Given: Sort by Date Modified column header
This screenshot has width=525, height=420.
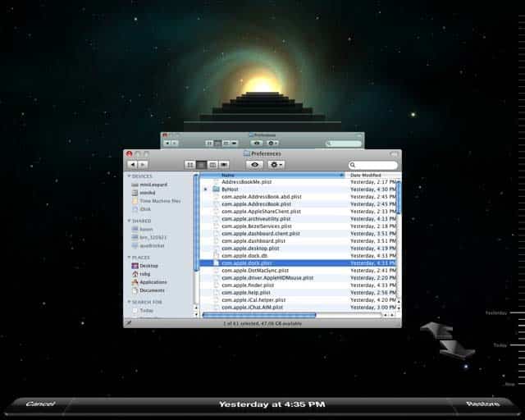Looking at the screenshot, I should click(x=373, y=176).
